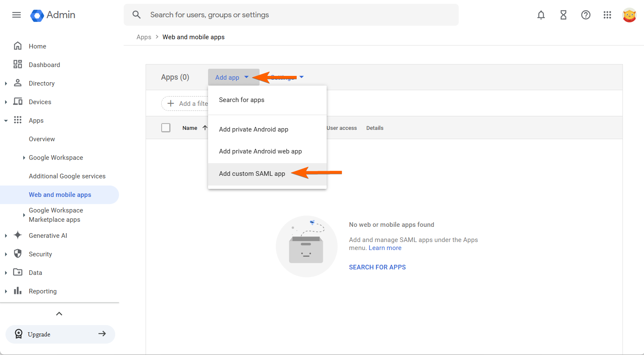Expand the Directory section arrow

pyautogui.click(x=6, y=83)
